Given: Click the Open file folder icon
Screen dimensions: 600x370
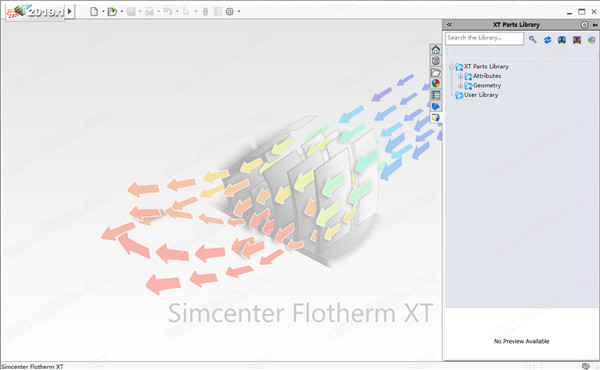Looking at the screenshot, I should [112, 11].
